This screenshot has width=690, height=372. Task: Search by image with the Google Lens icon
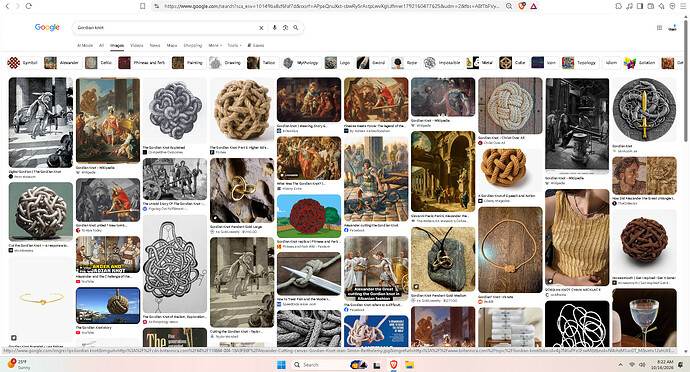pyautogui.click(x=285, y=28)
